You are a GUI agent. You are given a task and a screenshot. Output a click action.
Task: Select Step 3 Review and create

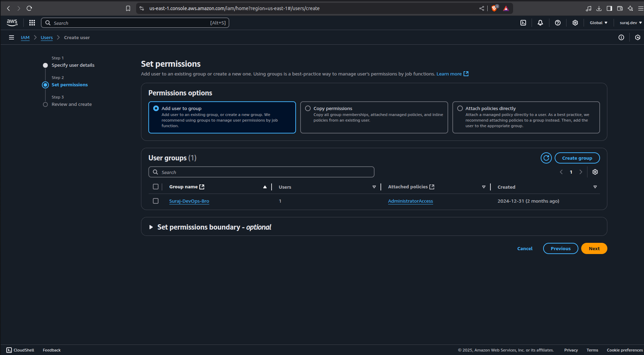point(72,104)
